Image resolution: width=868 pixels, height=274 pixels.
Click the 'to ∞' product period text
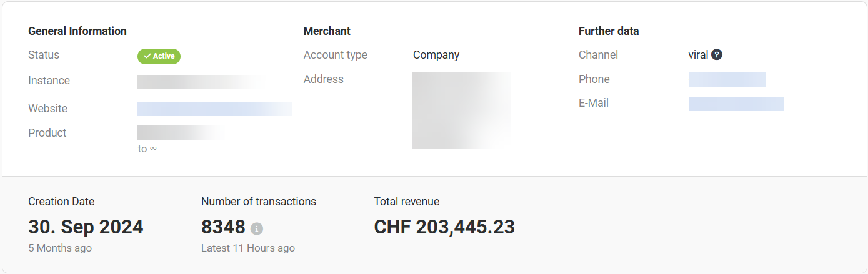click(x=147, y=149)
